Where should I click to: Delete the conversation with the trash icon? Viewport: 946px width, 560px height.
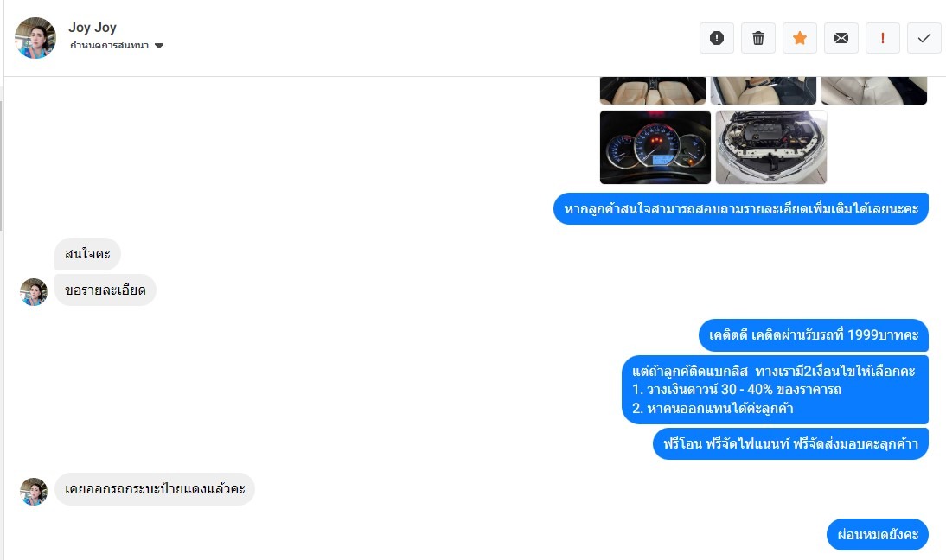[758, 38]
